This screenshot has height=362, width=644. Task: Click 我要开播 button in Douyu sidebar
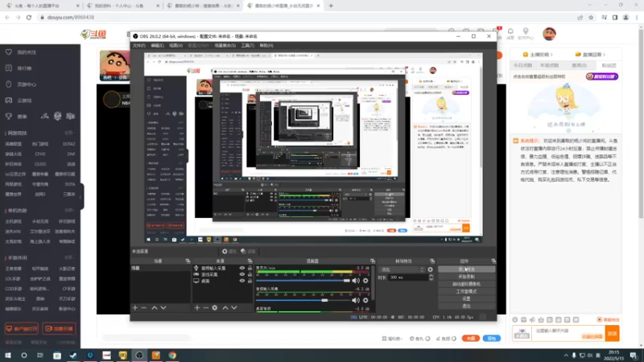click(59, 329)
